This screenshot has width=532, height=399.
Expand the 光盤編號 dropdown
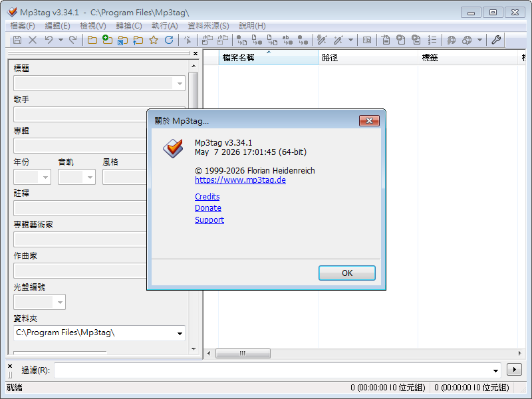click(60, 302)
